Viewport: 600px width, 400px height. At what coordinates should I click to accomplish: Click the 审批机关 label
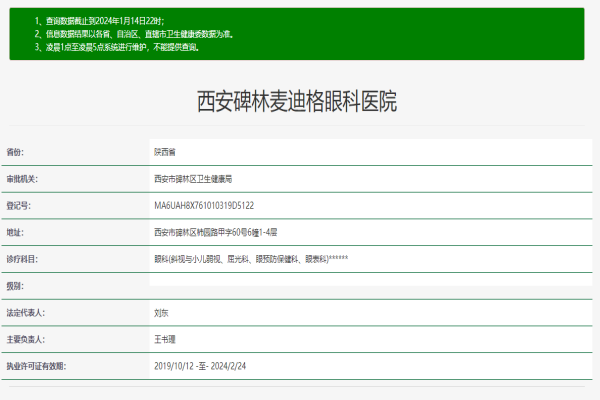point(22,179)
